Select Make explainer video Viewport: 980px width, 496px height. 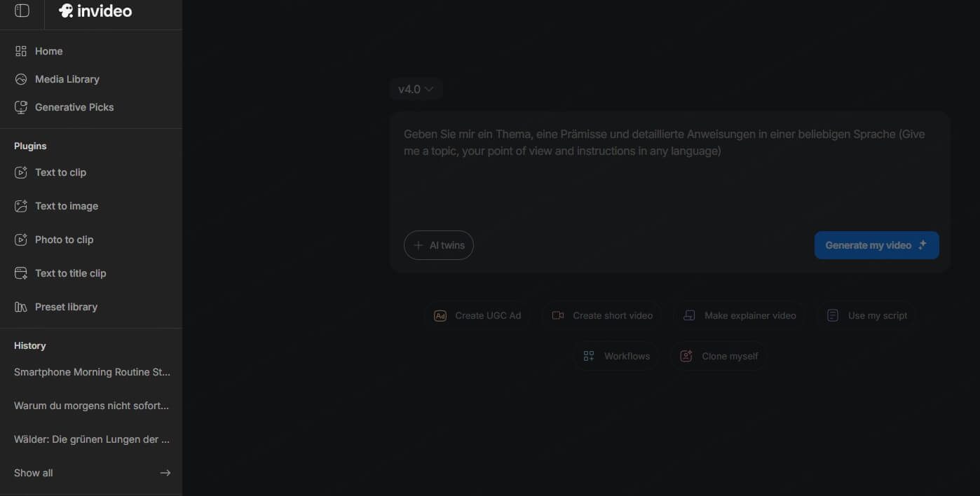pyautogui.click(x=740, y=315)
